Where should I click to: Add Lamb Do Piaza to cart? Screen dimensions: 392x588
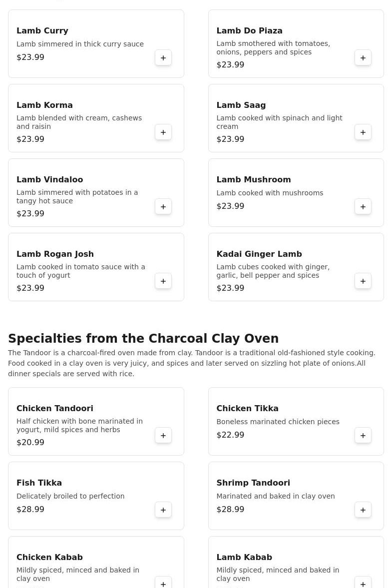pos(363,58)
